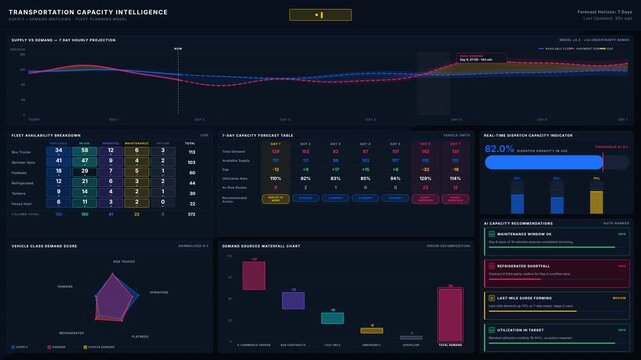Click the Total Demand waterfall bar
The width and height of the screenshot is (641, 360).
tap(450, 315)
